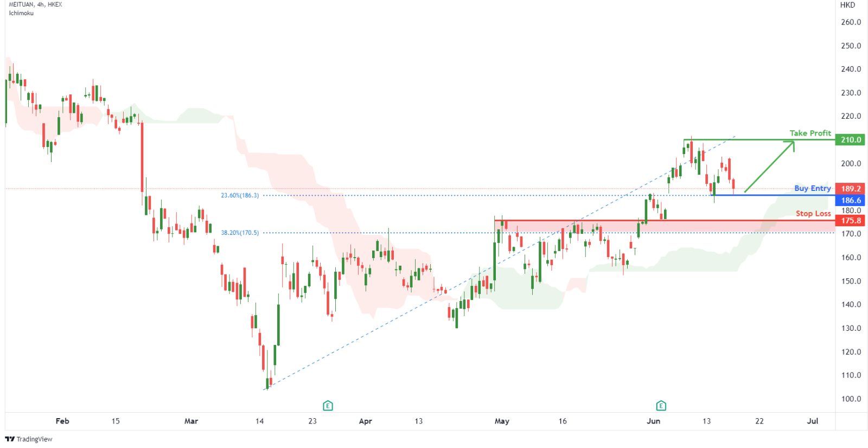Click the 220.0 price axis value
868x448 pixels.
[x=851, y=116]
